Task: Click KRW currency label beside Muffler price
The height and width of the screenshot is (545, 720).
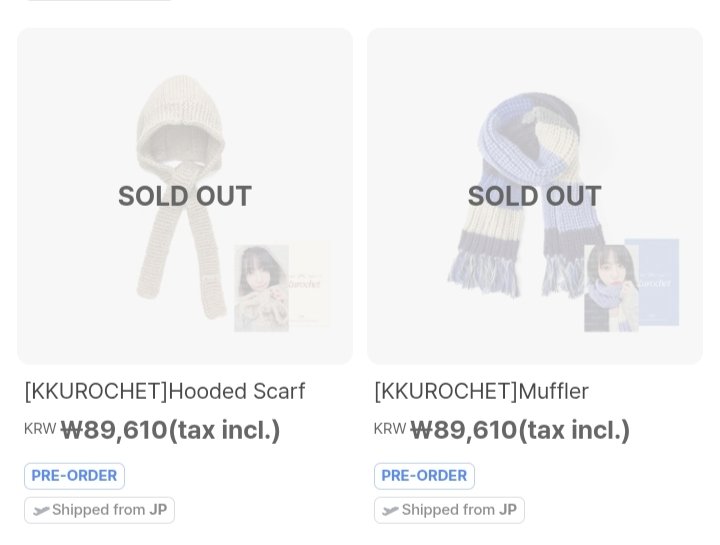Action: (x=390, y=429)
